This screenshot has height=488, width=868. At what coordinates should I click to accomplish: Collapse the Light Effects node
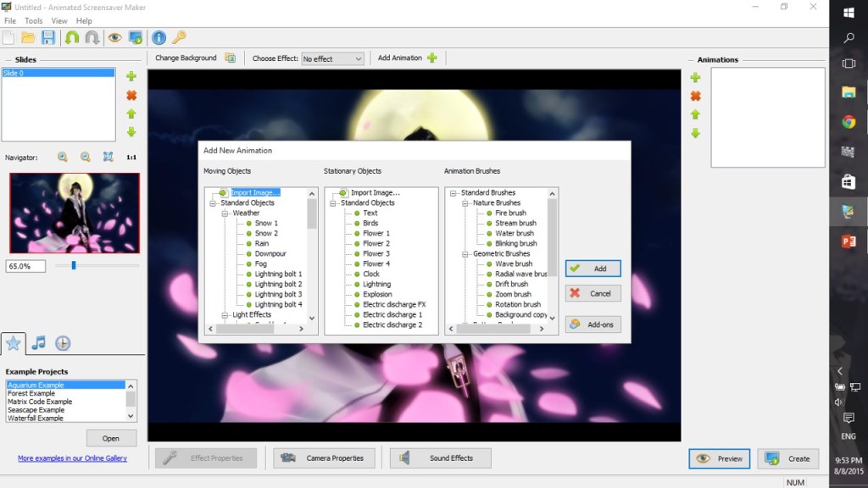[x=225, y=315]
